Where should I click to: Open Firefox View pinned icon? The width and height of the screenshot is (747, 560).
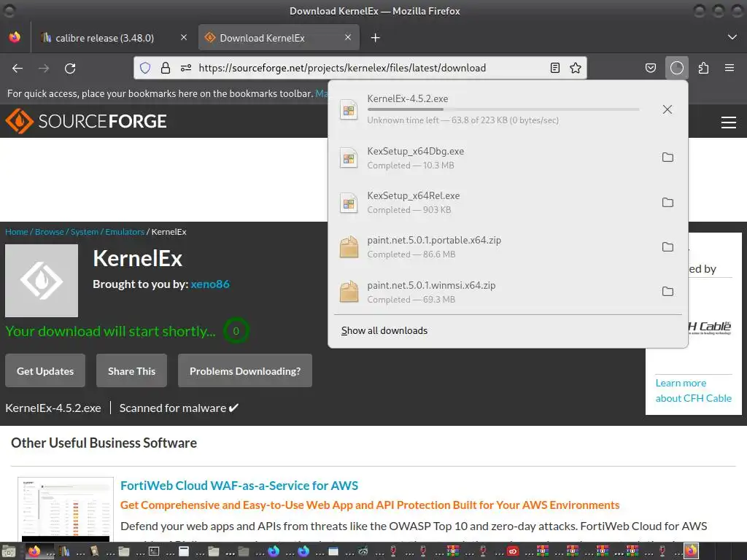[x=15, y=38]
